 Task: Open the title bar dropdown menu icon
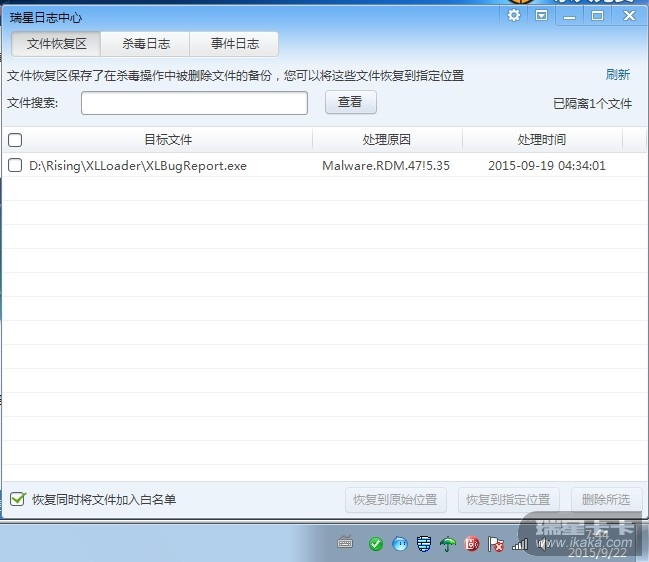[541, 16]
